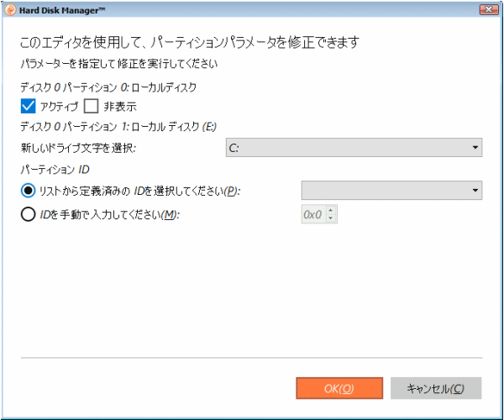Click the 0x0 manual ID input field
Image resolution: width=504 pixels, height=420 pixels.
coord(312,215)
